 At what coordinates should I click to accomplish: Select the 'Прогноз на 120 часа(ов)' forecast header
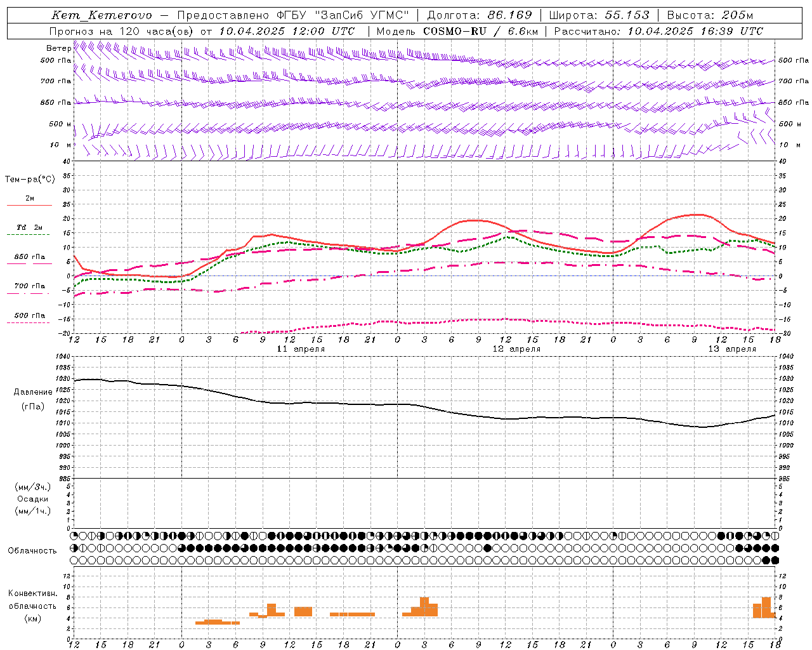(x=122, y=31)
